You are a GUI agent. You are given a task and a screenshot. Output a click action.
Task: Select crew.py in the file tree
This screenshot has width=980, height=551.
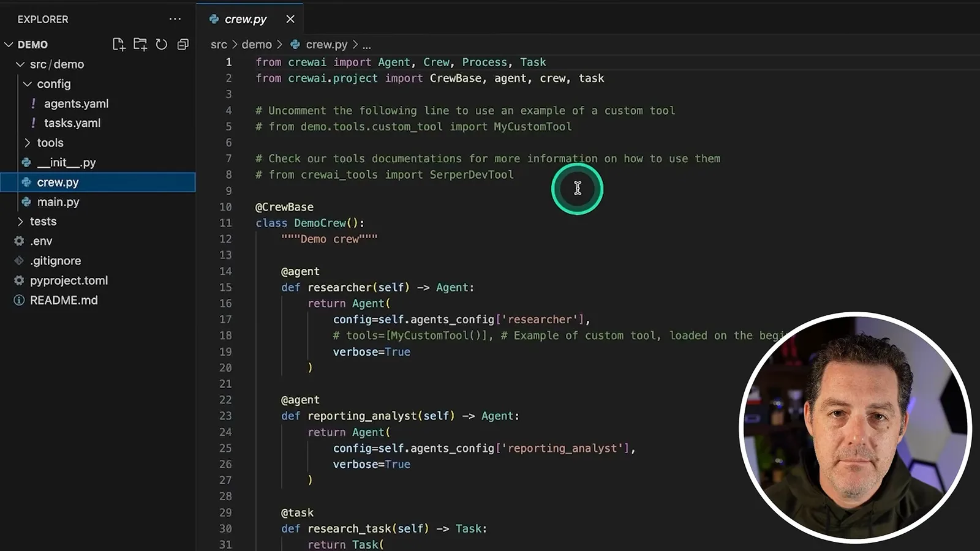(x=98, y=182)
